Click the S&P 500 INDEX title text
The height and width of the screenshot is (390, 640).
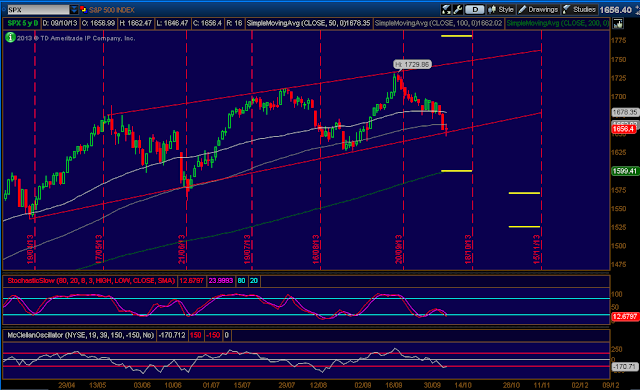(x=112, y=10)
